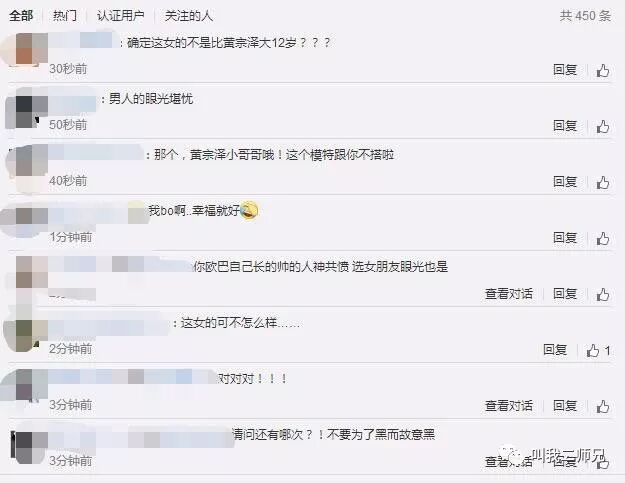Reply to the 黄宗泽大12岁 comment
This screenshot has height=483, width=625.
tap(565, 70)
